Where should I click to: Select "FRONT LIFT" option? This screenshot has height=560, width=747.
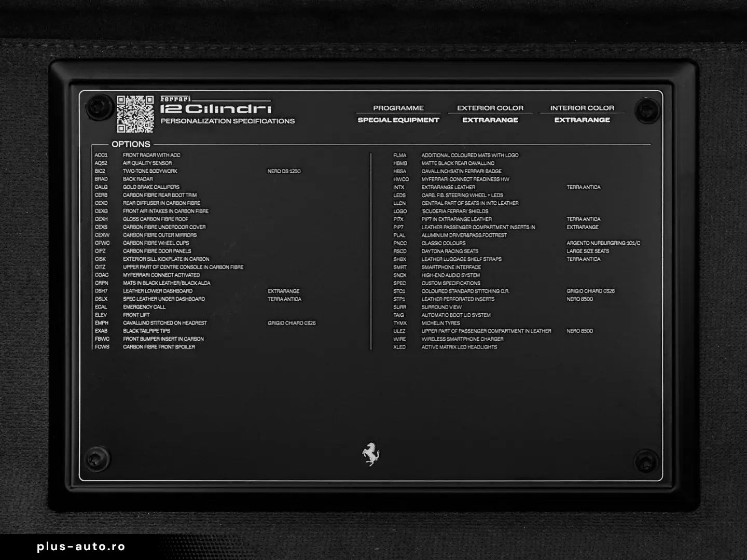point(136,315)
